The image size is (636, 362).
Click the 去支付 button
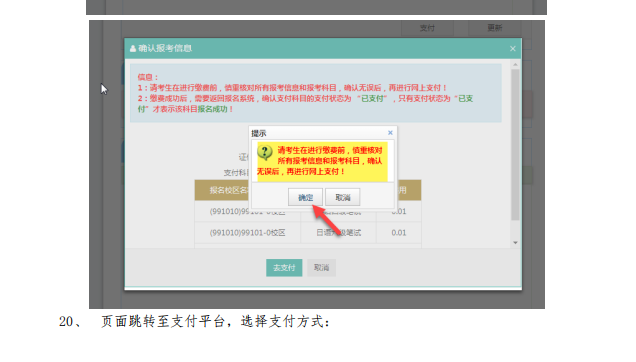(x=284, y=268)
